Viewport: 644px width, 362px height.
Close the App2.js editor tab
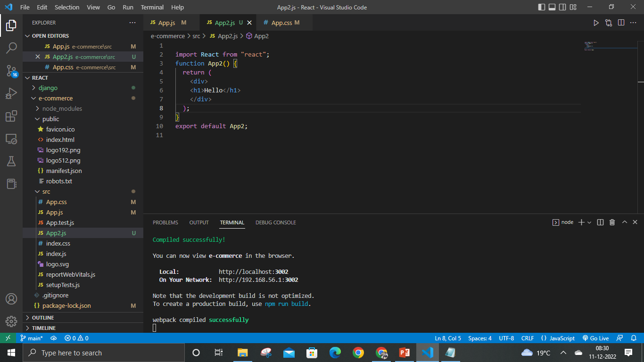(249, 23)
